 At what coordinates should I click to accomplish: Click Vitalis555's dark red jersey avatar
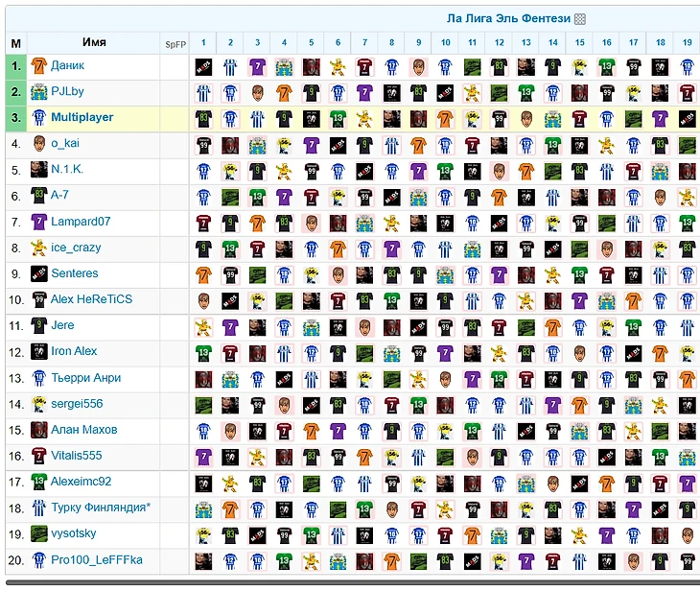[x=39, y=456]
